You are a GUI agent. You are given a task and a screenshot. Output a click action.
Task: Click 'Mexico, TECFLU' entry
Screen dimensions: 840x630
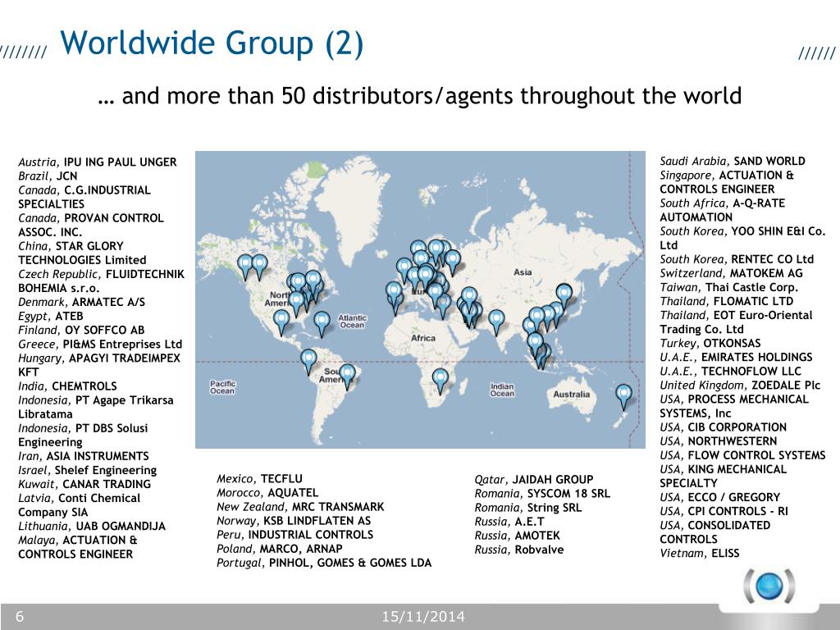point(259,479)
